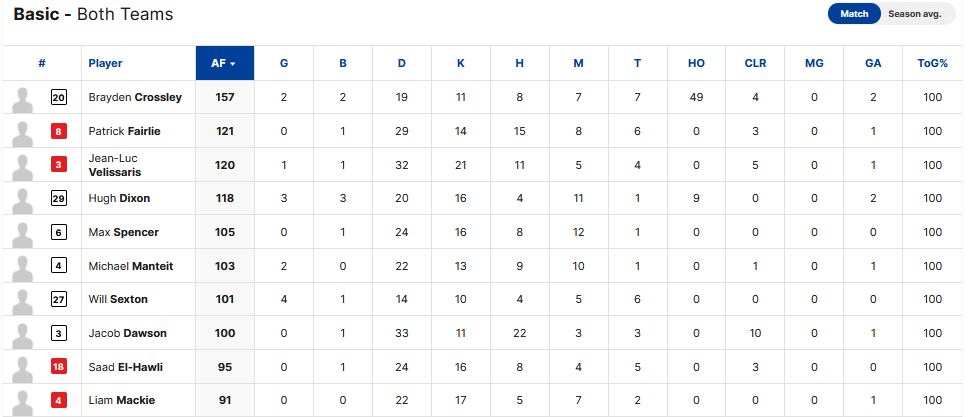Click Patrick Fairlie's red number 8 badge
Viewport: 971px width, 417px height.
point(58,131)
